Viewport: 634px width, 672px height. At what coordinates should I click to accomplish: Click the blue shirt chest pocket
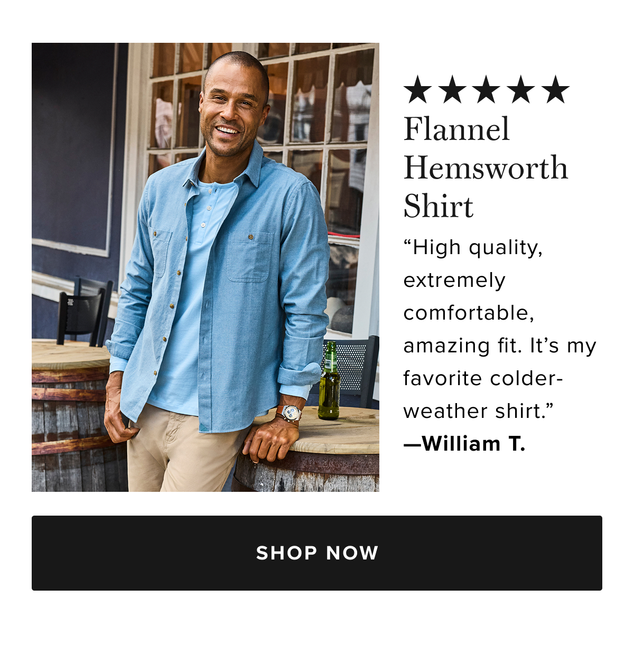pyautogui.click(x=249, y=256)
